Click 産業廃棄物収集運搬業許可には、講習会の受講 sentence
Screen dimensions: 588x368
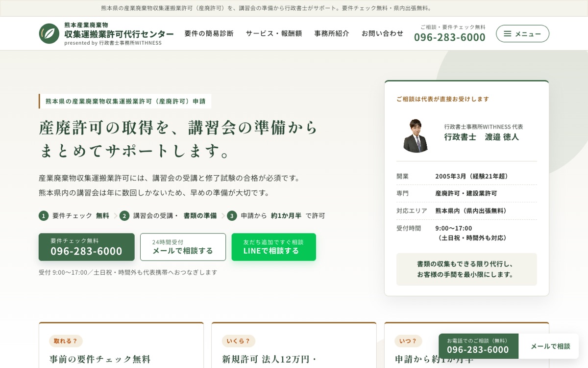coord(171,178)
